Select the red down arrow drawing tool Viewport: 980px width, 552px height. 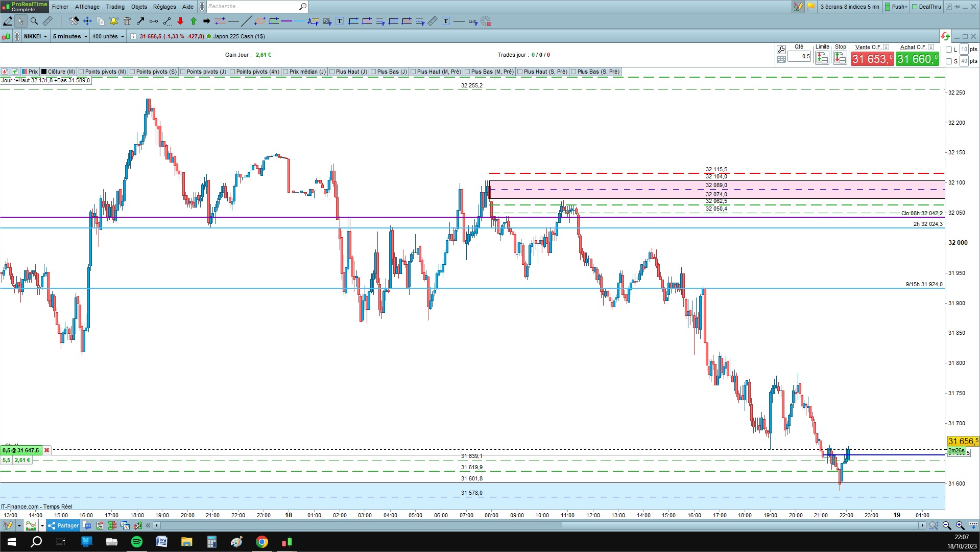click(180, 21)
